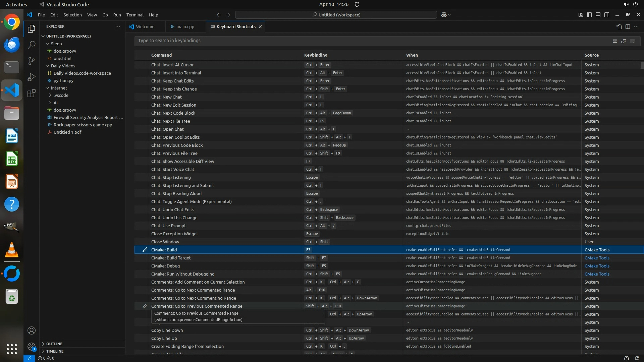This screenshot has width=644, height=362.
Task: Open Run and Debug view
Action: pyautogui.click(x=32, y=77)
